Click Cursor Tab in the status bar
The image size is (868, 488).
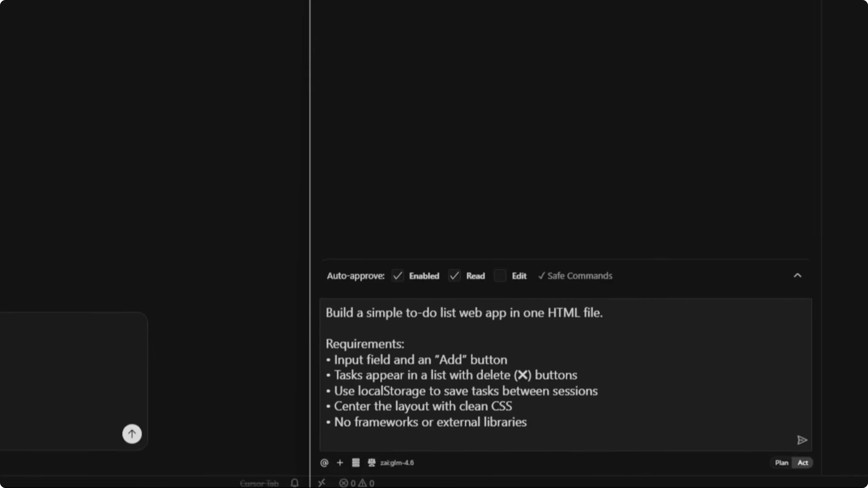pos(259,483)
